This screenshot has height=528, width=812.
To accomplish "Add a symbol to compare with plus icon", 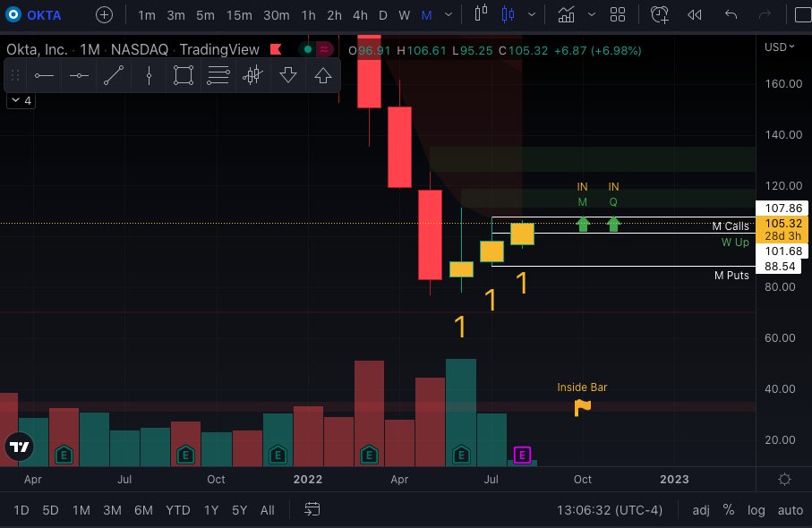I will tap(104, 15).
